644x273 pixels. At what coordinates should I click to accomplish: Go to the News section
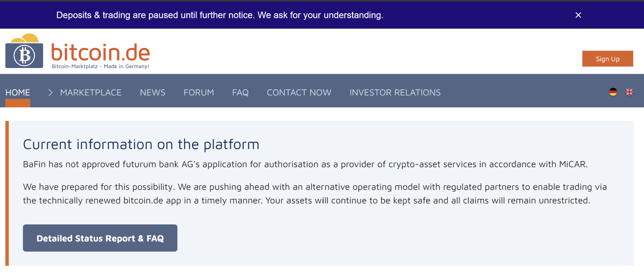[x=153, y=93]
